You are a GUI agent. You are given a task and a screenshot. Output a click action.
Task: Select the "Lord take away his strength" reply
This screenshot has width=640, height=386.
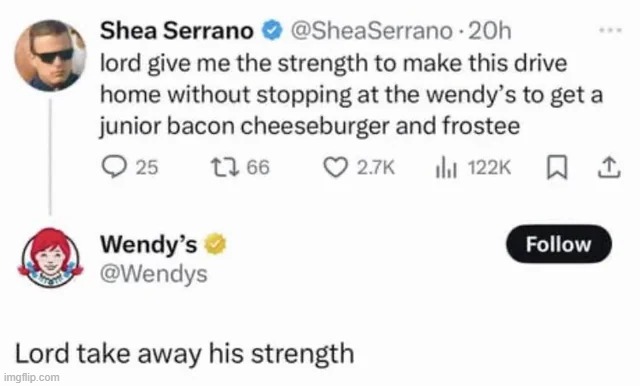click(x=184, y=353)
